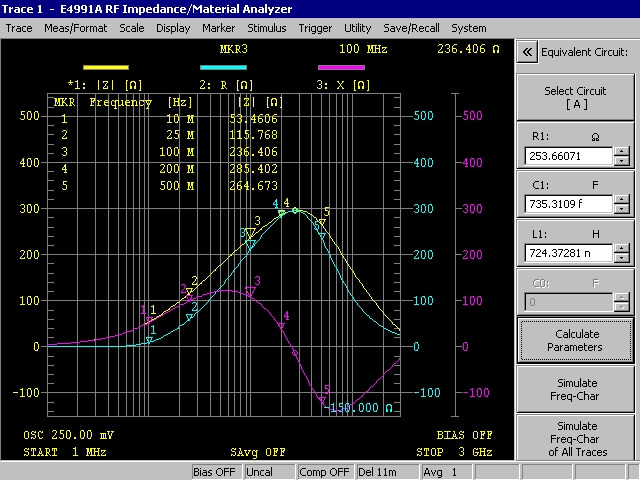640x480 pixels.
Task: Click the C1 capacitance value field
Action: coord(569,204)
